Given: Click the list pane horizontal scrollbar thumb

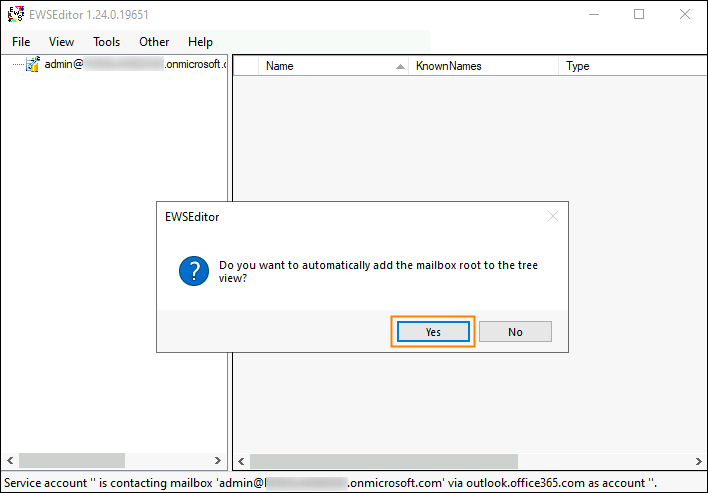Looking at the screenshot, I should (x=384, y=461).
